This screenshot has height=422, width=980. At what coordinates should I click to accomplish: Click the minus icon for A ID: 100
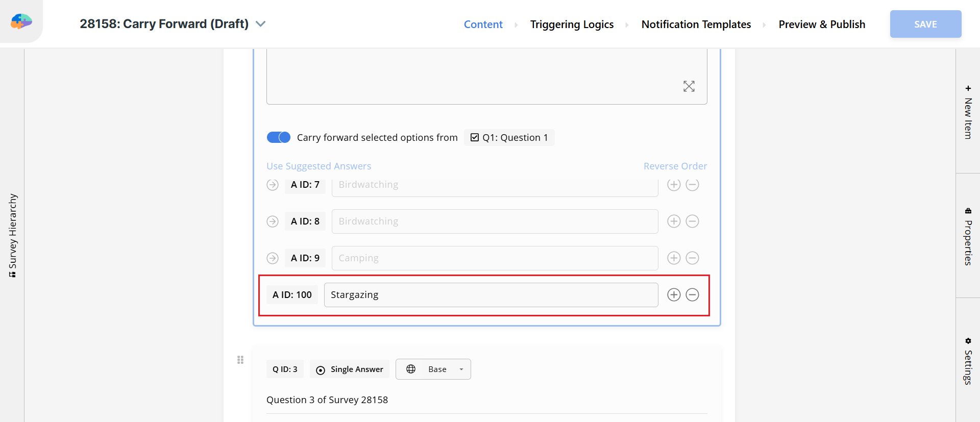[x=692, y=295]
